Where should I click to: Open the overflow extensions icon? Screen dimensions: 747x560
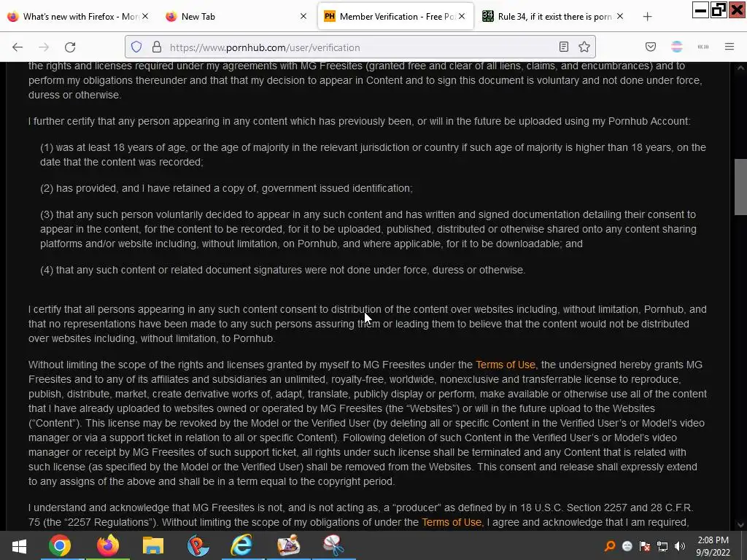pos(703,47)
